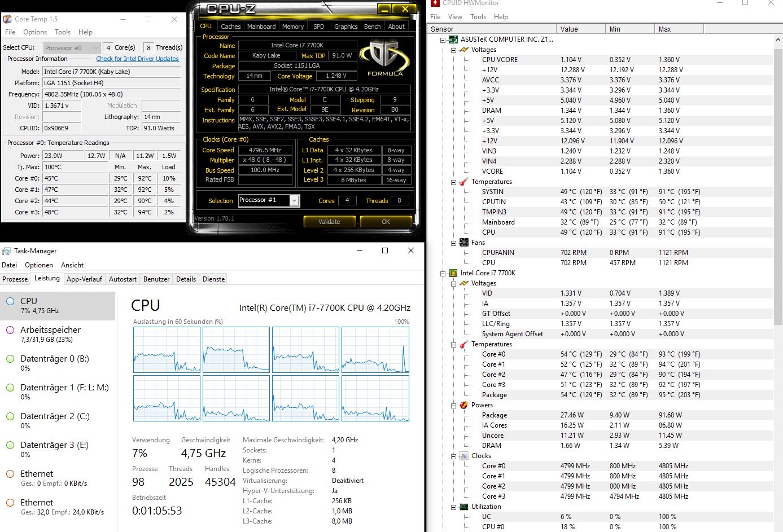The height and width of the screenshot is (532, 783).
Task: Select the Arbeitsspeicher ring icon
Action: pos(10,330)
